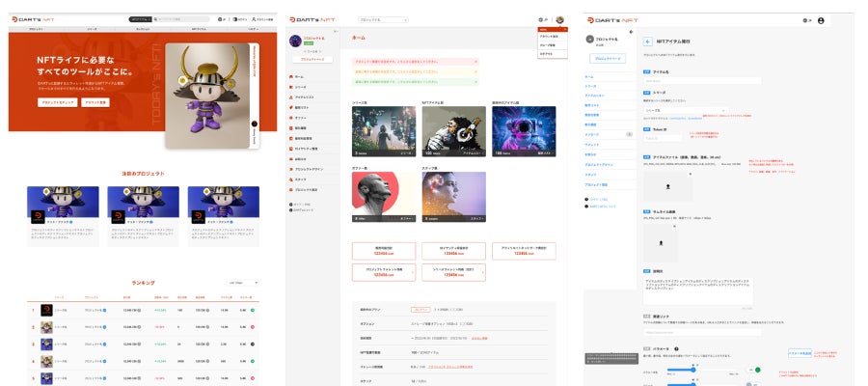Click the パラメータ追加 button
The height and width of the screenshot is (386, 868).
tap(800, 353)
